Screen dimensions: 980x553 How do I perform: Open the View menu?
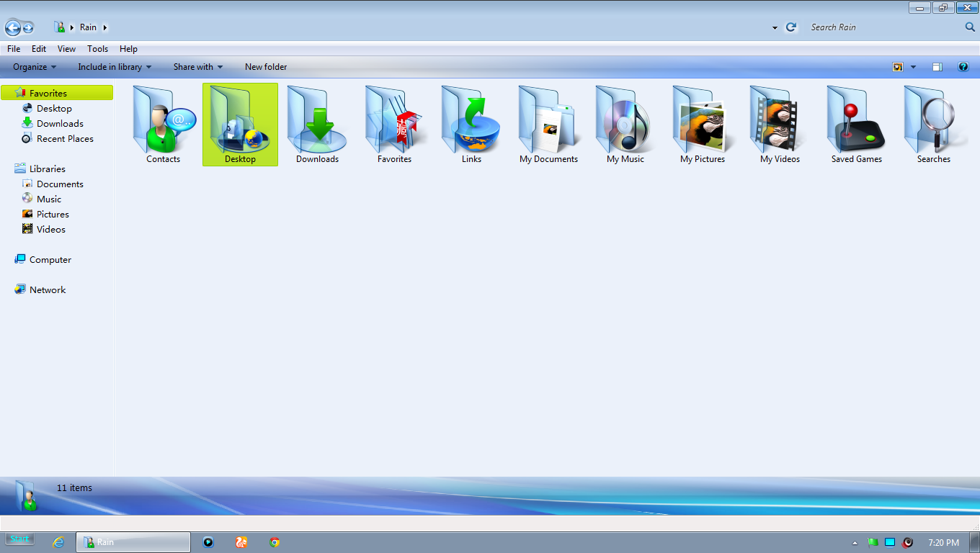[66, 49]
